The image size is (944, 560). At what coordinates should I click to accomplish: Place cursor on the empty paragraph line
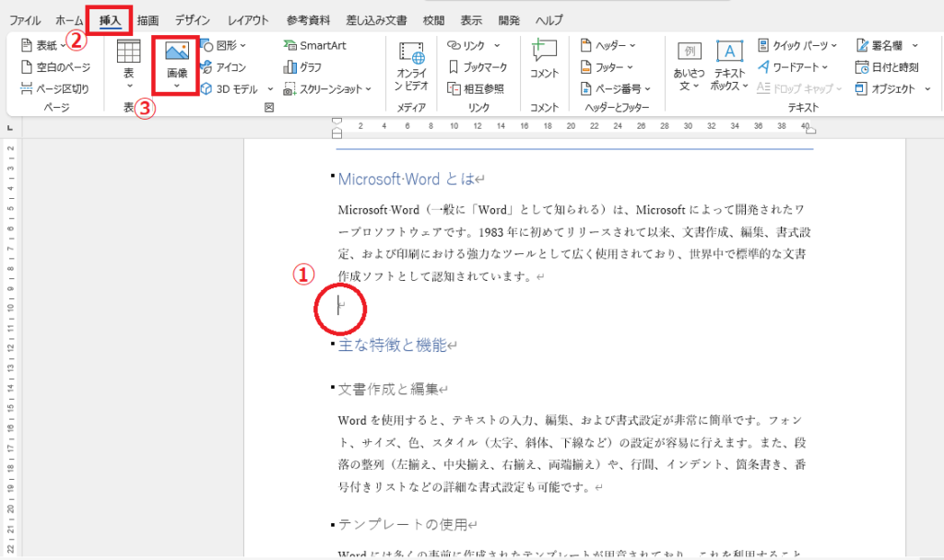pyautogui.click(x=340, y=307)
